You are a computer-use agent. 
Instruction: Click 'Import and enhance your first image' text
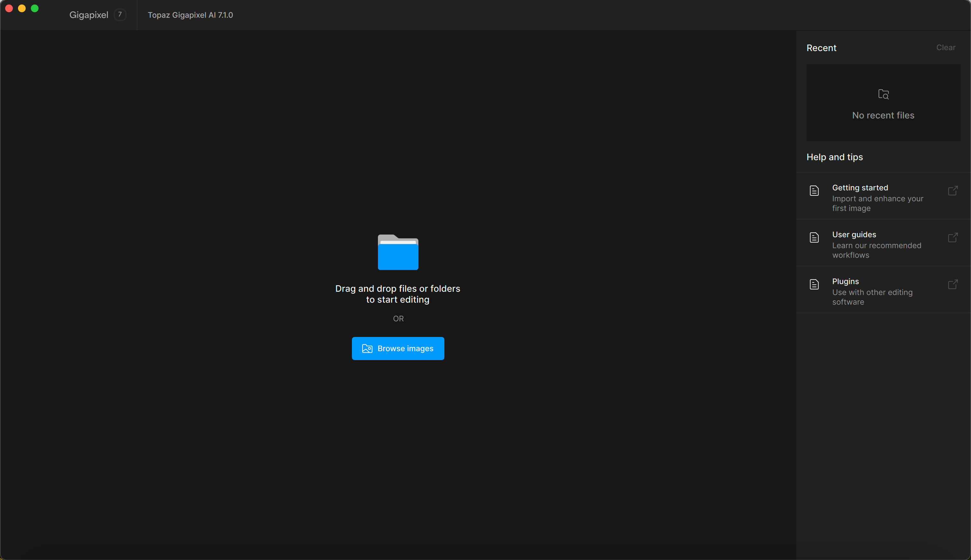tap(878, 203)
